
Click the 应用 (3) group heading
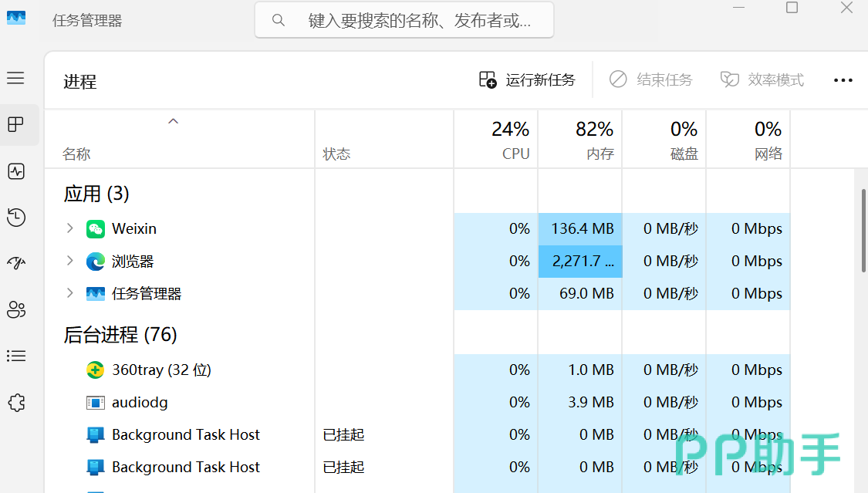(x=96, y=194)
